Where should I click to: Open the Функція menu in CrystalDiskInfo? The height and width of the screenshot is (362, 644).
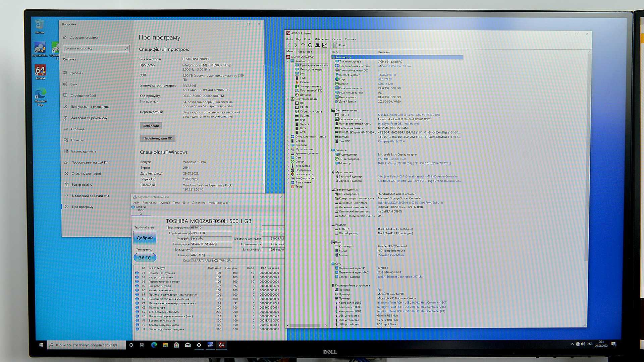tap(165, 203)
